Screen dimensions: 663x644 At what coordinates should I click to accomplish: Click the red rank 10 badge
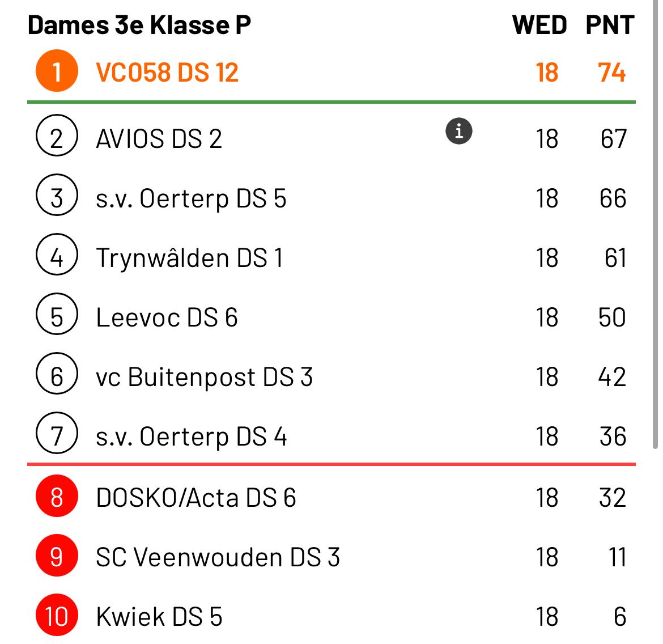(57, 615)
